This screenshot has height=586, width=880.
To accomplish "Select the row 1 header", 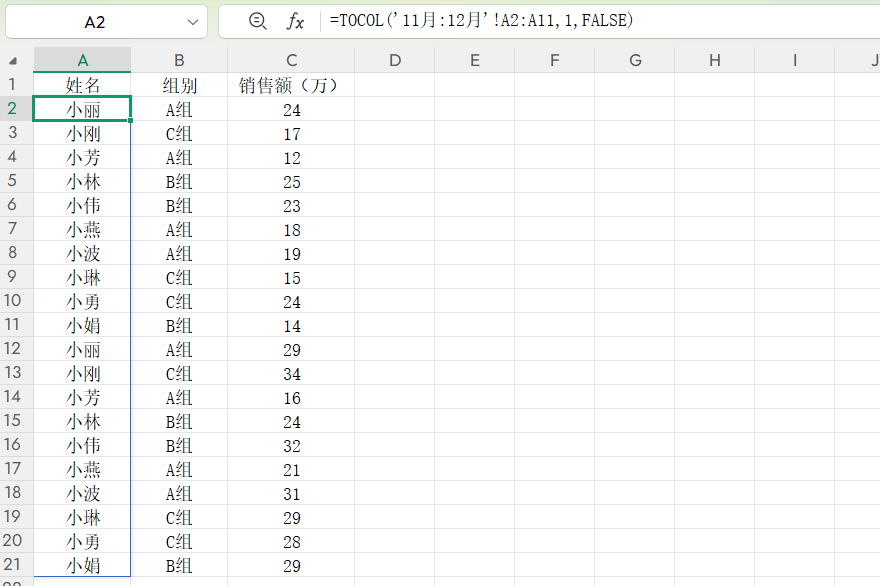I will [x=13, y=85].
